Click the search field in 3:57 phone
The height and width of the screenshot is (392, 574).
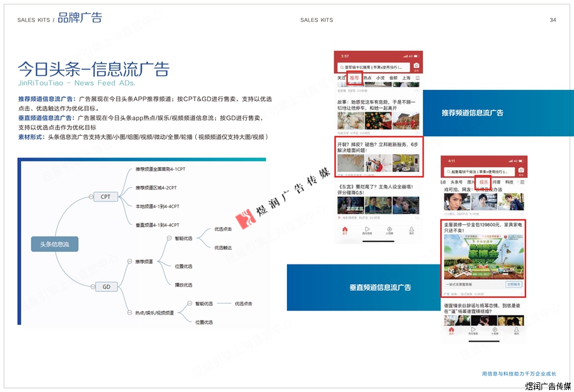tap(373, 68)
